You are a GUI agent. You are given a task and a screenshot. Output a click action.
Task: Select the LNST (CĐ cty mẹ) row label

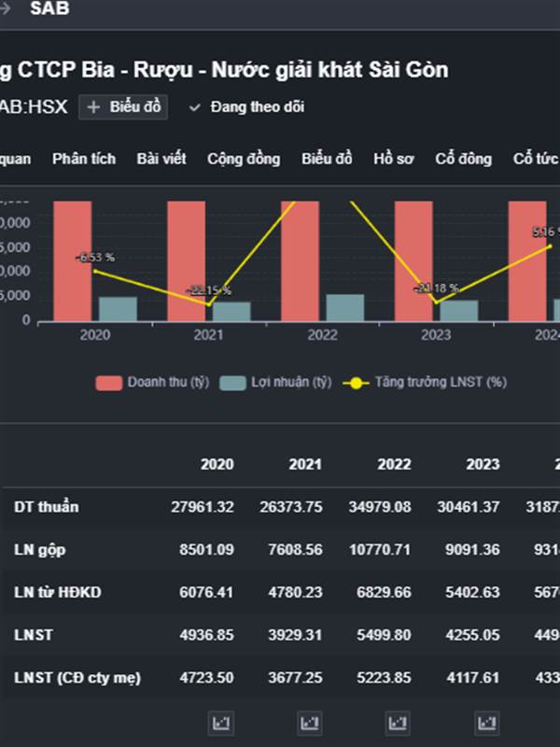pyautogui.click(x=77, y=678)
